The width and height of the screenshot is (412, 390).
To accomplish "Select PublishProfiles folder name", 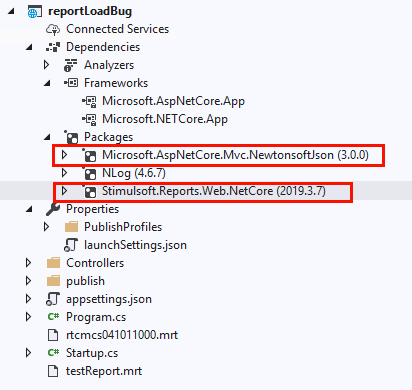I will pyautogui.click(x=123, y=227).
